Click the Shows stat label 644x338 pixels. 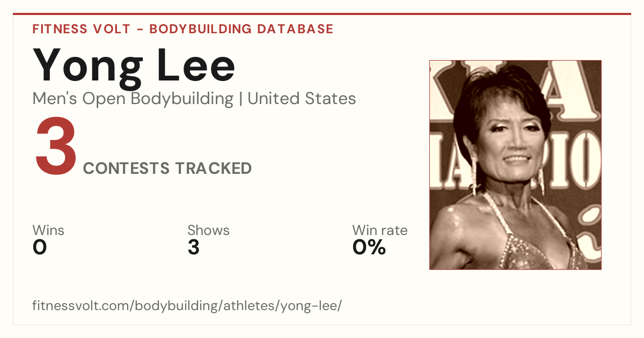coord(208,231)
